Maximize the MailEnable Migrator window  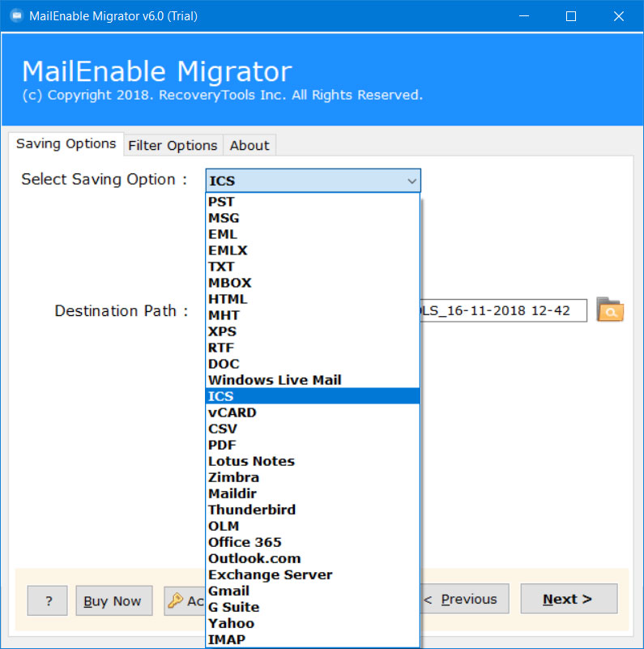571,16
